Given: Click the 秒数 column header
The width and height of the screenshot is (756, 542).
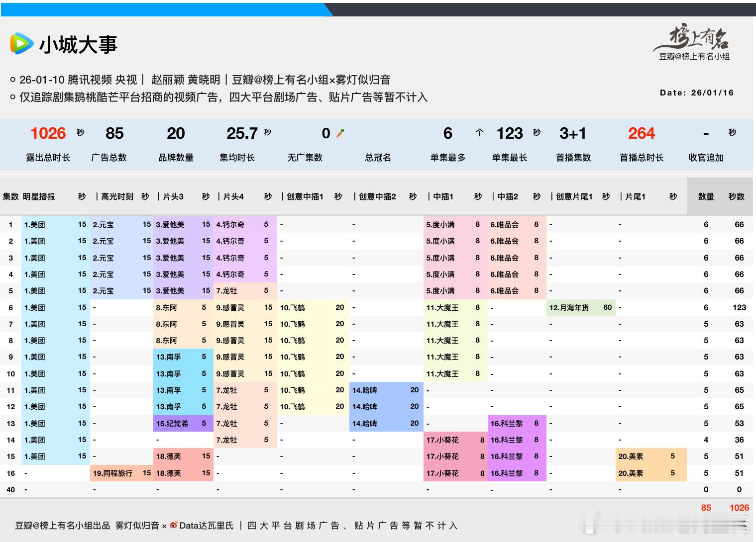Looking at the screenshot, I should 737,197.
